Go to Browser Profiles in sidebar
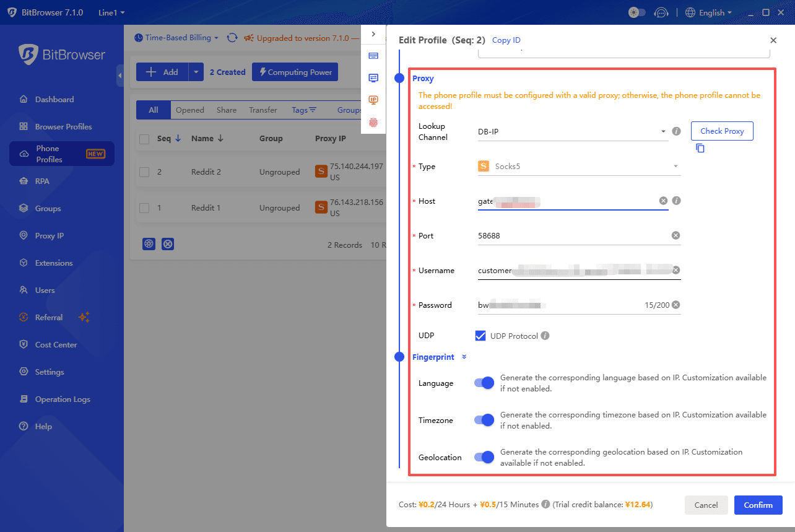This screenshot has width=795, height=532. [62, 126]
